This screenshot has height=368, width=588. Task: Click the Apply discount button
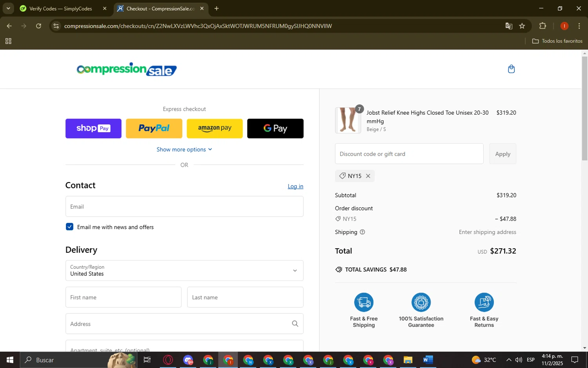pos(503,154)
